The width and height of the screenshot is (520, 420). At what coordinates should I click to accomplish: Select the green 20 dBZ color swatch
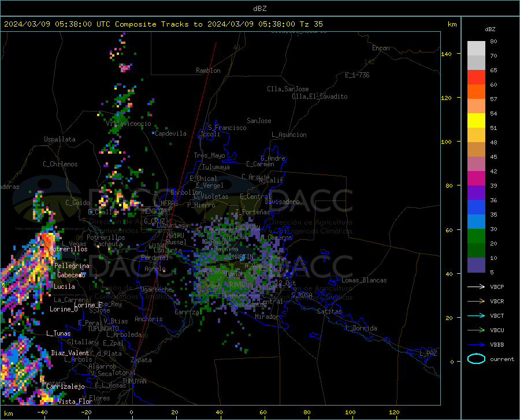(476, 236)
